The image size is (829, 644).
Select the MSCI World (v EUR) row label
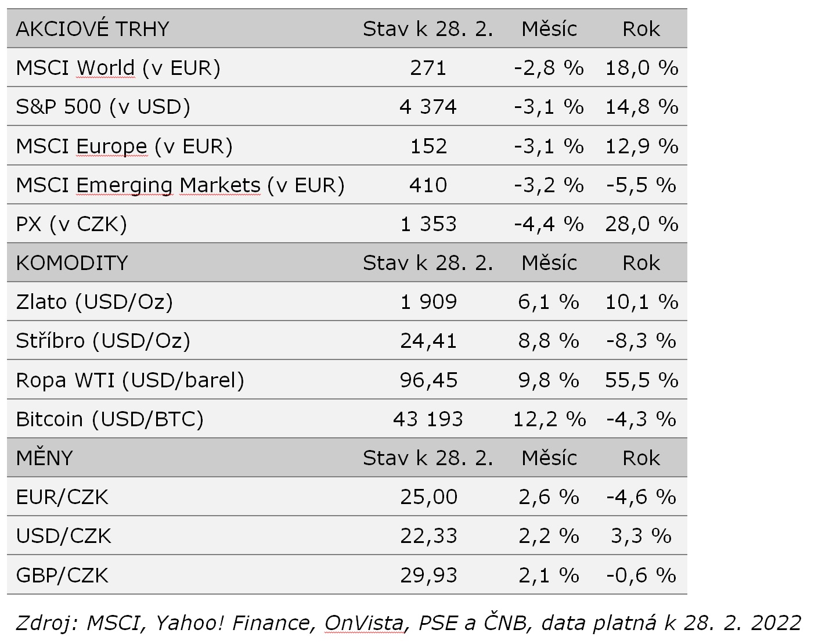tap(118, 68)
